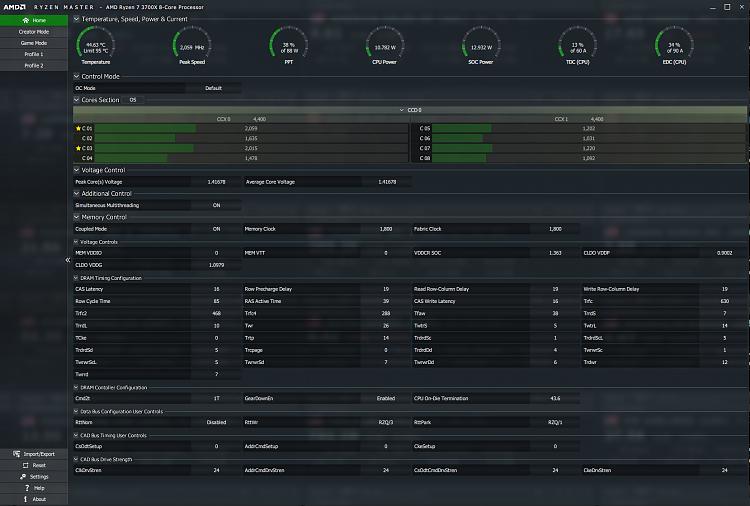Open Import/Export in the sidebar
This screenshot has height=506, width=750.
tap(34, 454)
